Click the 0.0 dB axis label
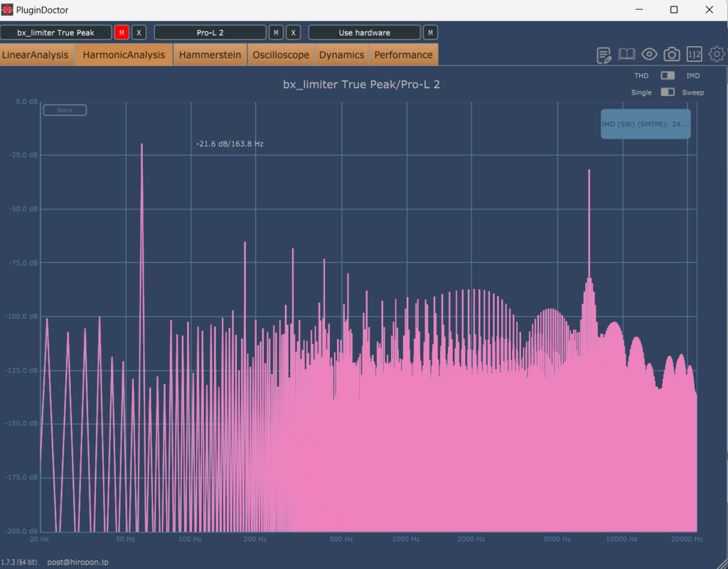 click(x=27, y=101)
